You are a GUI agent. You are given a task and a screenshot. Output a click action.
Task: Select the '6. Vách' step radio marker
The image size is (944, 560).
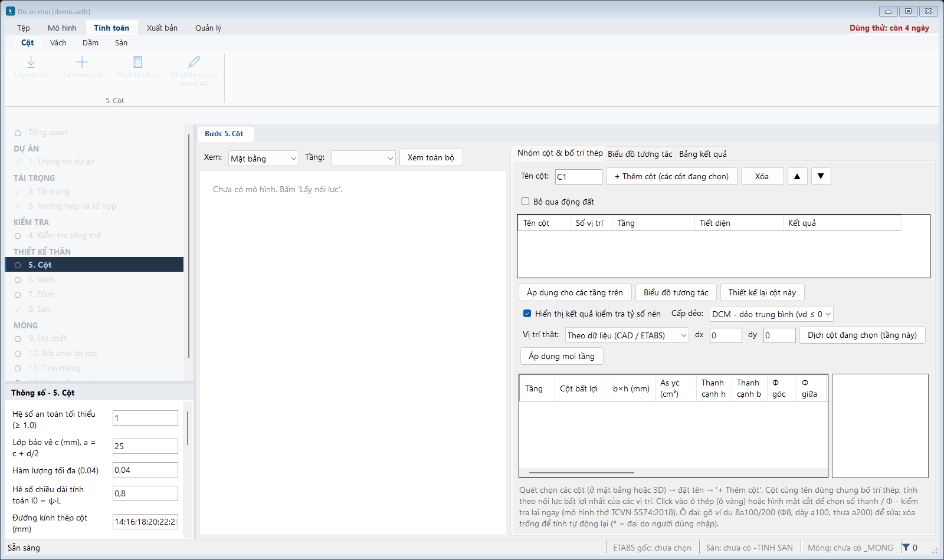[x=18, y=280]
